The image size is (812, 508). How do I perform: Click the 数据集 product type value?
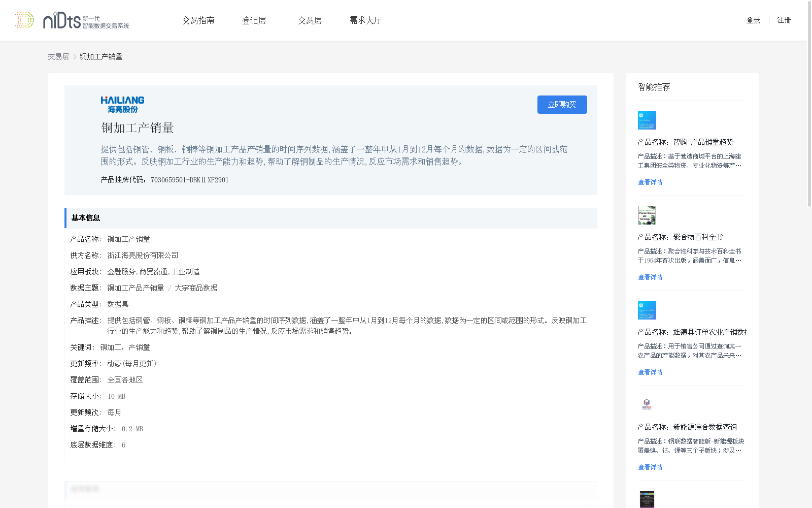pyautogui.click(x=118, y=304)
